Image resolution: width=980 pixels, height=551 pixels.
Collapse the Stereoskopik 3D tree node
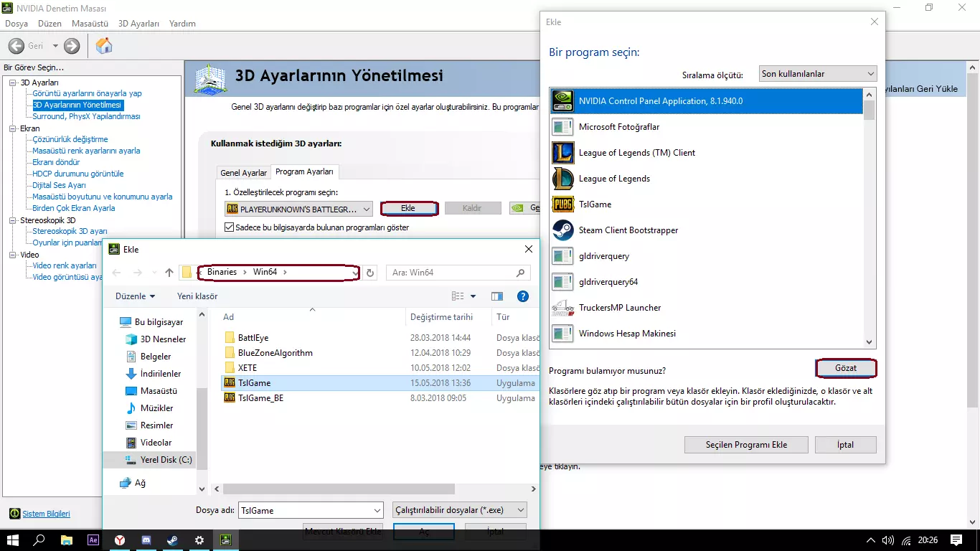click(x=13, y=220)
